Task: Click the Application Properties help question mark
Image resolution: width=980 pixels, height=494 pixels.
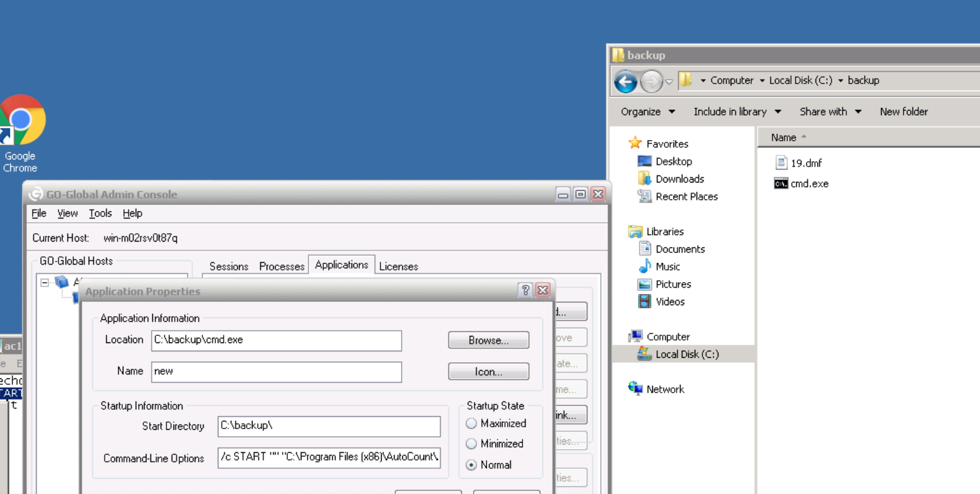Action: [525, 290]
